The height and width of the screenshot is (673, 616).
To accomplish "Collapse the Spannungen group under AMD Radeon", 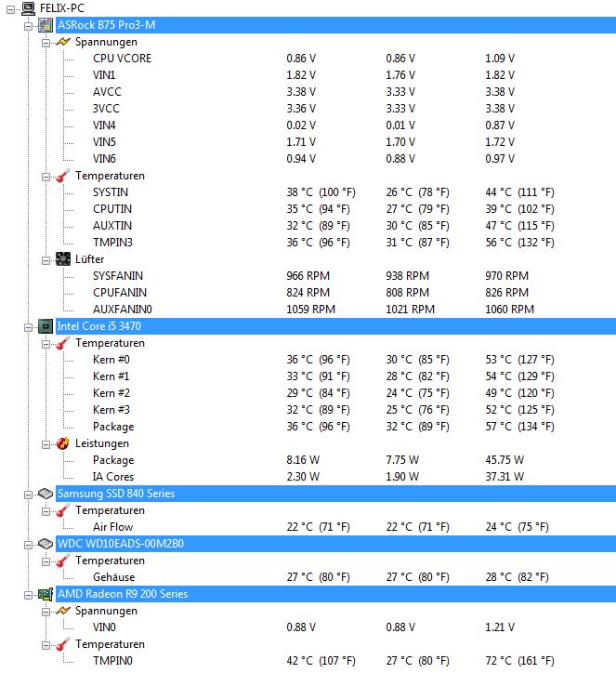I will pos(46,612).
